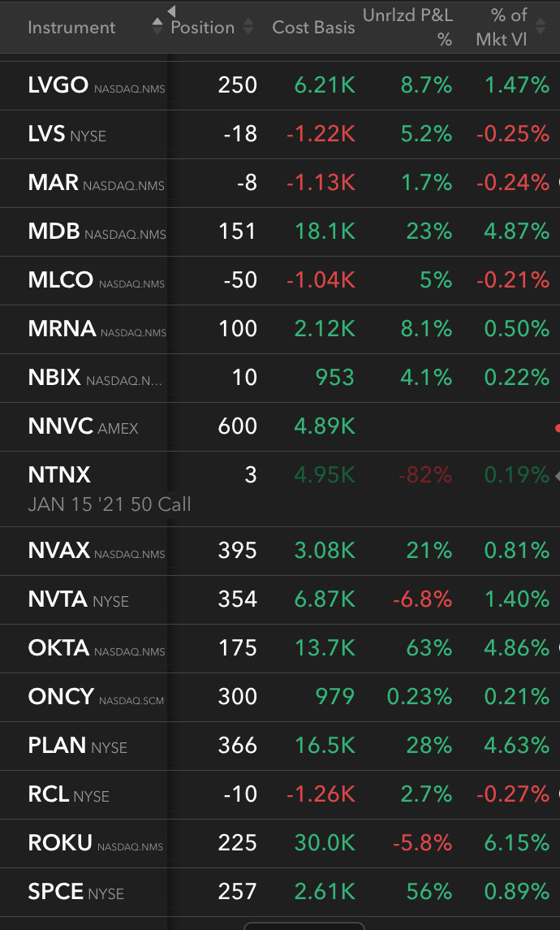
Task: Click the Position column header label
Action: (x=203, y=27)
